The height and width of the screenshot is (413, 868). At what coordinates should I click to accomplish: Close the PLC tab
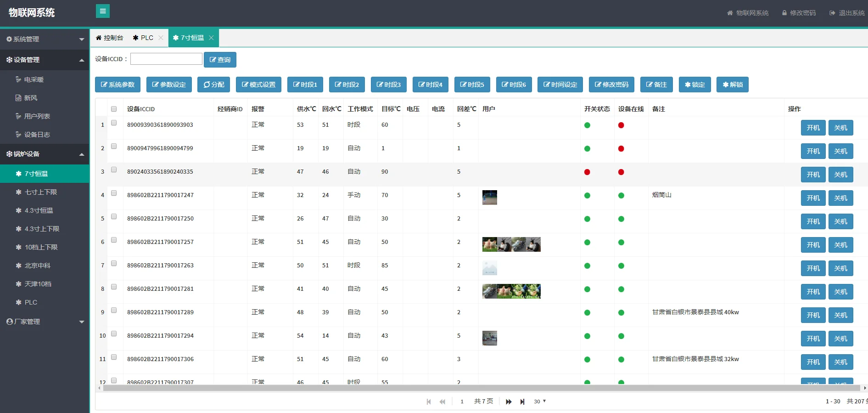click(161, 38)
